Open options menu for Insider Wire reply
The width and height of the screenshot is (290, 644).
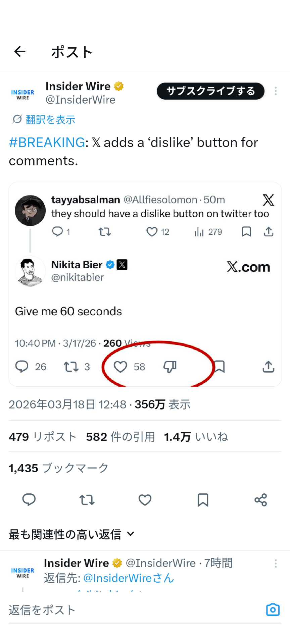point(276,563)
